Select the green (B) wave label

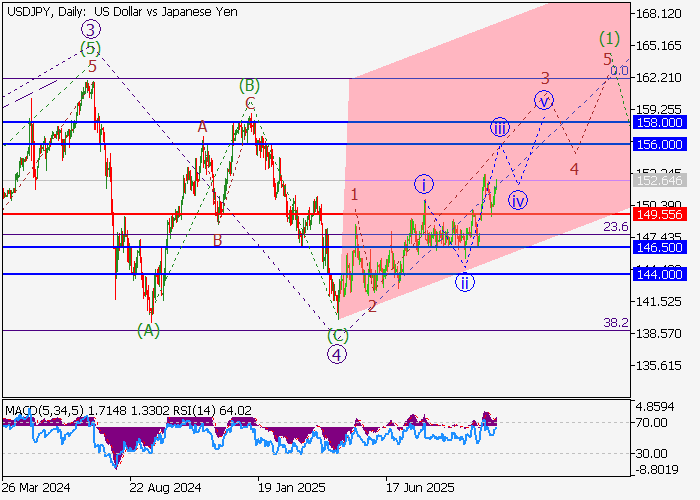[249, 86]
